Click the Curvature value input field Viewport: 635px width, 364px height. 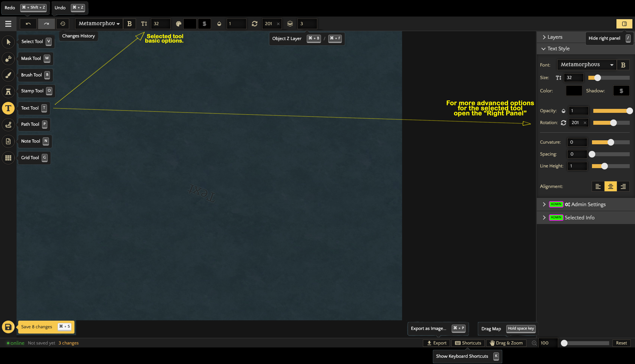577,142
